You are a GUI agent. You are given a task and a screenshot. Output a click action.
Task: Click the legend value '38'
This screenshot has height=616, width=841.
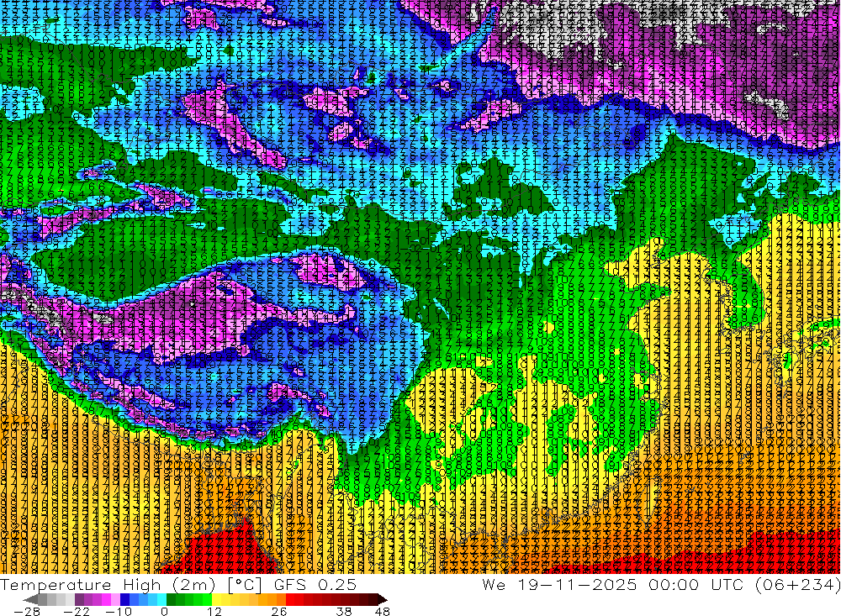tap(344, 611)
